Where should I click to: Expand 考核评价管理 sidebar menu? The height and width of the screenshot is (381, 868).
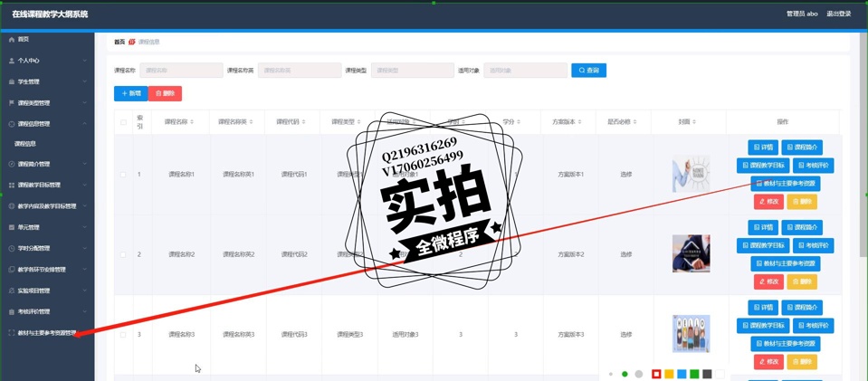coord(33,311)
